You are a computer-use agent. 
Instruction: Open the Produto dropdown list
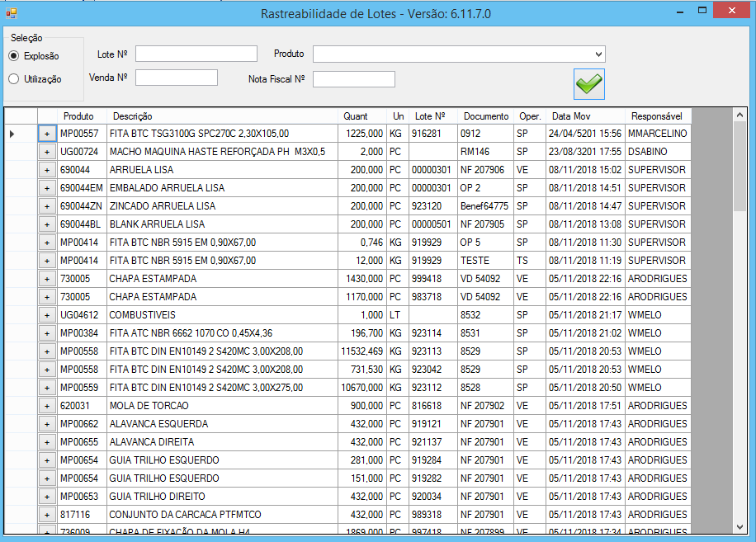[599, 54]
